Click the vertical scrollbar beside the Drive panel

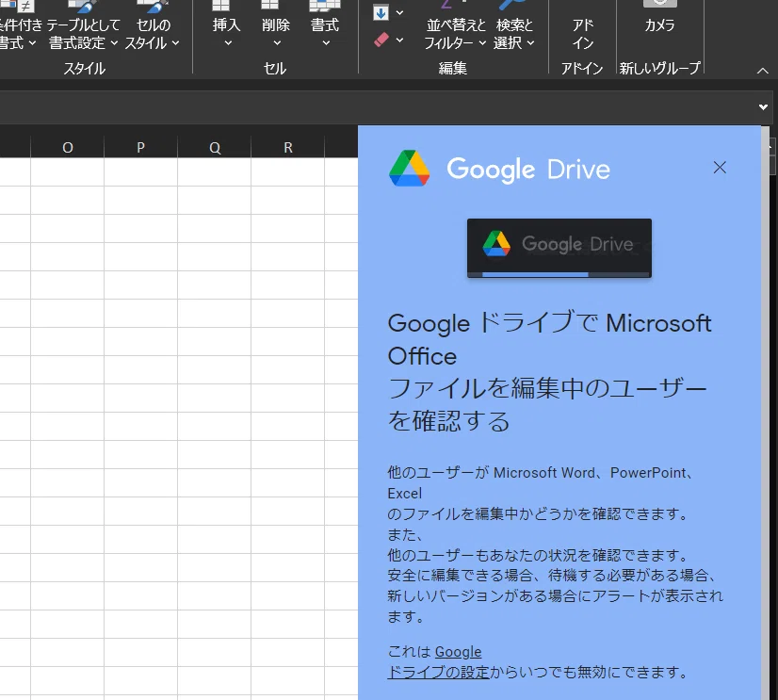765,412
